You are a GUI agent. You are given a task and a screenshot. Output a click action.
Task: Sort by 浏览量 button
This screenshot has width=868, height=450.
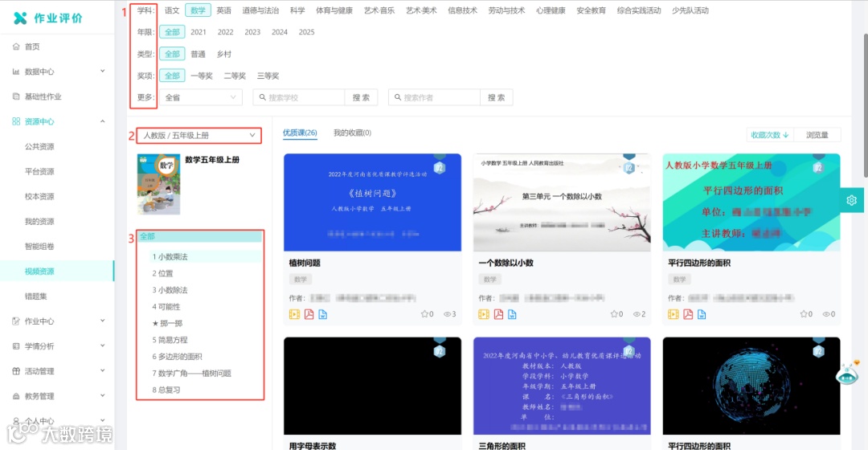pos(817,135)
